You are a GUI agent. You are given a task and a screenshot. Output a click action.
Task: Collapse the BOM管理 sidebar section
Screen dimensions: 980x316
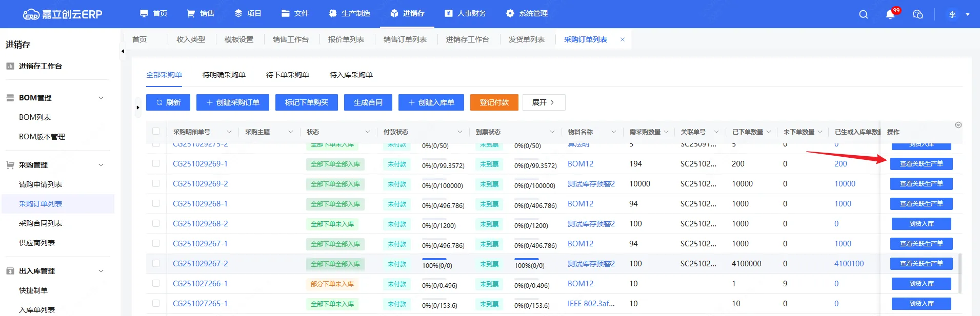[x=101, y=98]
